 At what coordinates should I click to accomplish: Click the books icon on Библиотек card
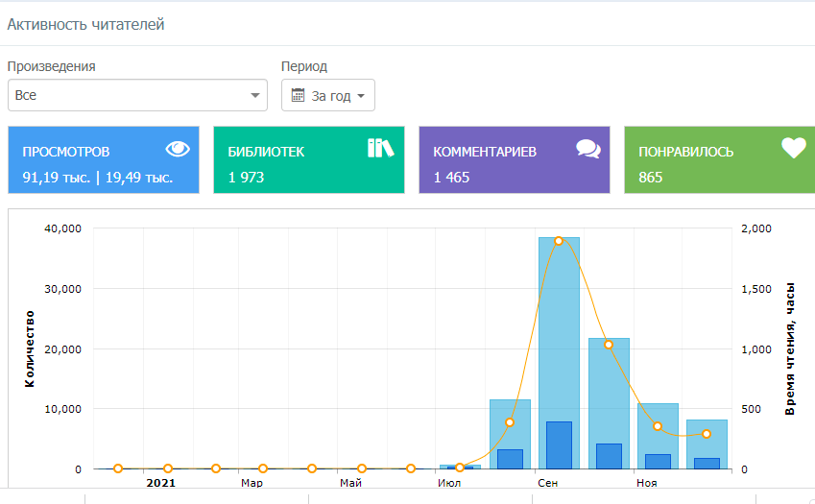click(x=381, y=148)
